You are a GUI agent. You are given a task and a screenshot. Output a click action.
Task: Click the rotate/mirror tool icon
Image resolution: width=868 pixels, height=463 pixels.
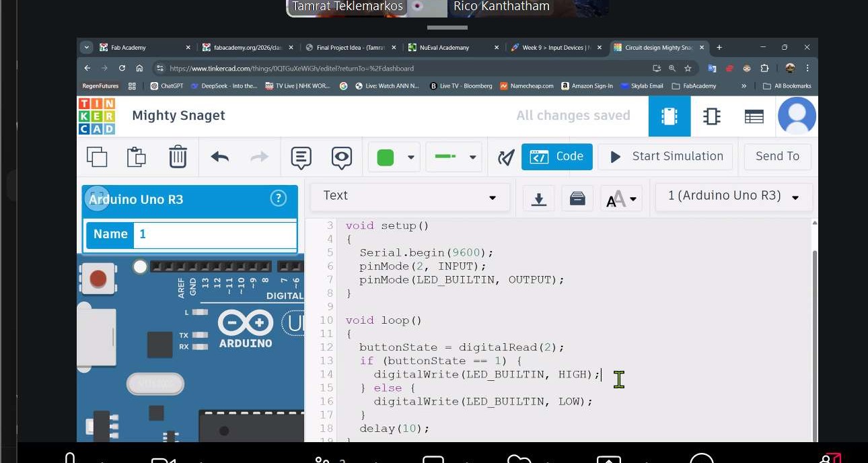pos(506,157)
